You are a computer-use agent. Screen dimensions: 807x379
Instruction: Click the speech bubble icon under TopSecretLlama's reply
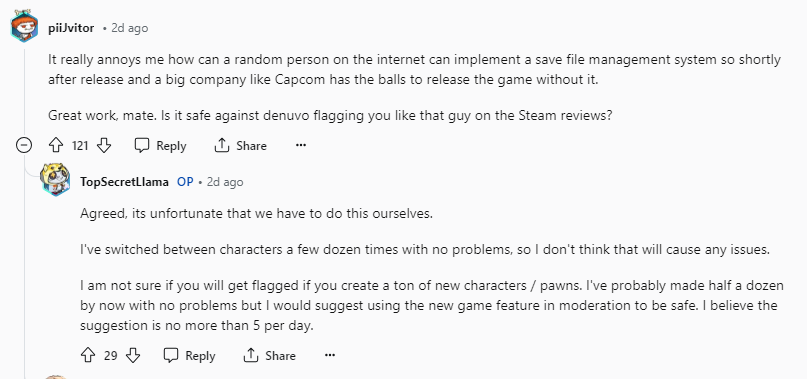point(170,355)
